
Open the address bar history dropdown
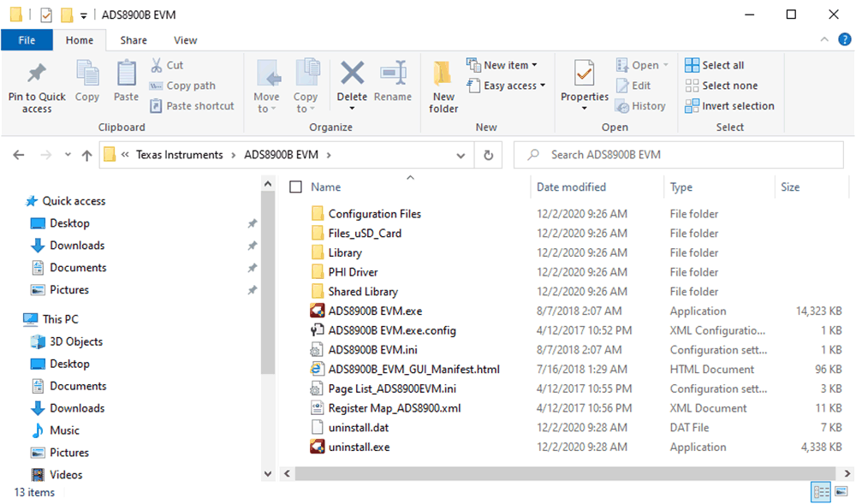pos(461,155)
